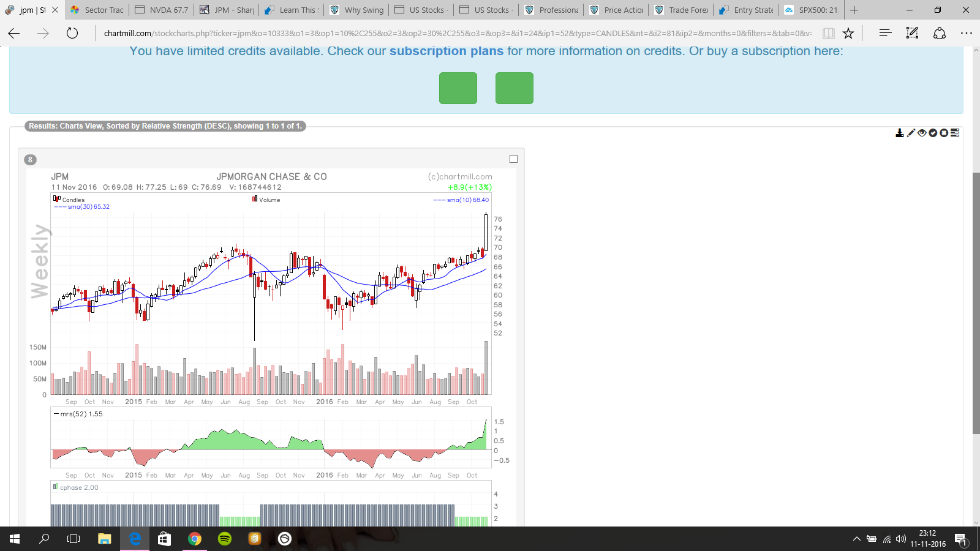Click the select-all checkmark circle icon

933,133
